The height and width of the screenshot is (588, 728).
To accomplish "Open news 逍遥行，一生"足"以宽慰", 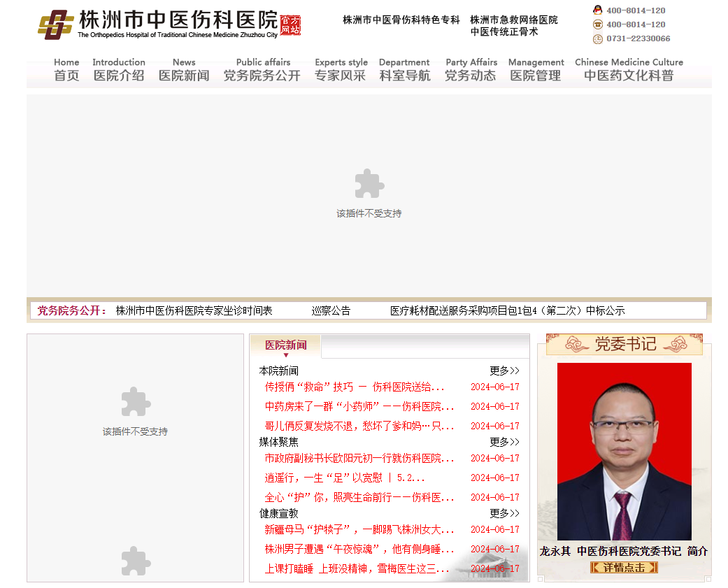I will tap(345, 478).
